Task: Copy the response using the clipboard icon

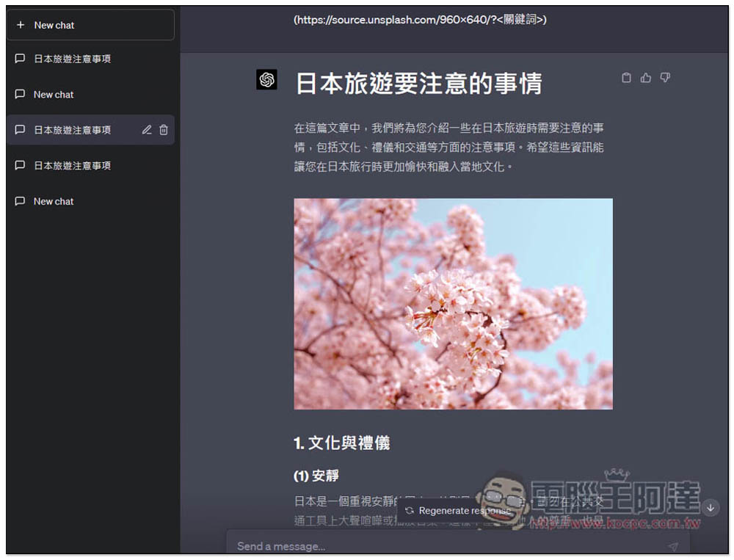Action: coord(626,78)
